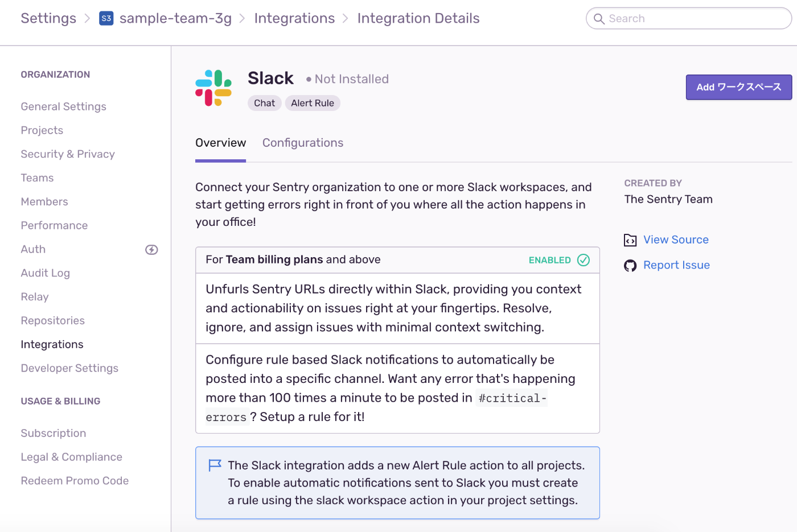797x532 pixels.
Task: Click the GitHub icon next to Report Issue
Action: pos(630,266)
